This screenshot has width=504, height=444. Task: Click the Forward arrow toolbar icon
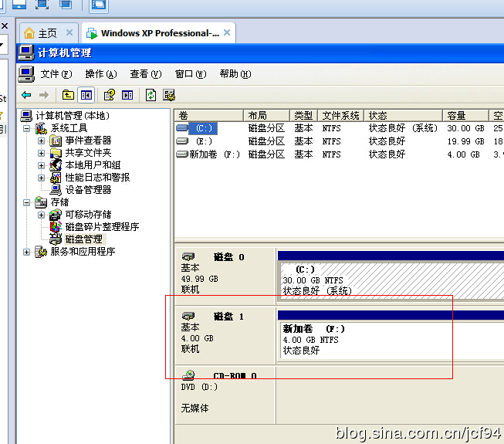point(44,95)
